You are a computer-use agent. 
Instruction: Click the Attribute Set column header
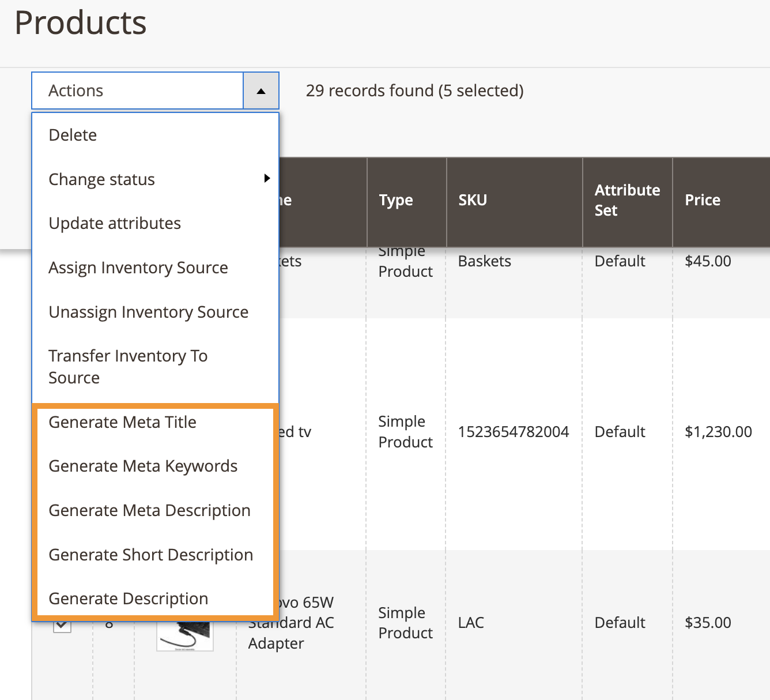pos(627,200)
